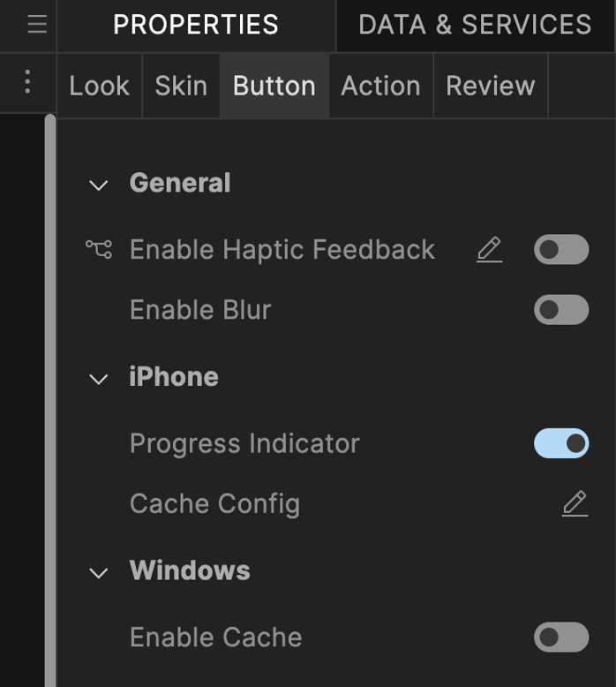Turn on Enable Haptic Feedback switch

click(560, 250)
